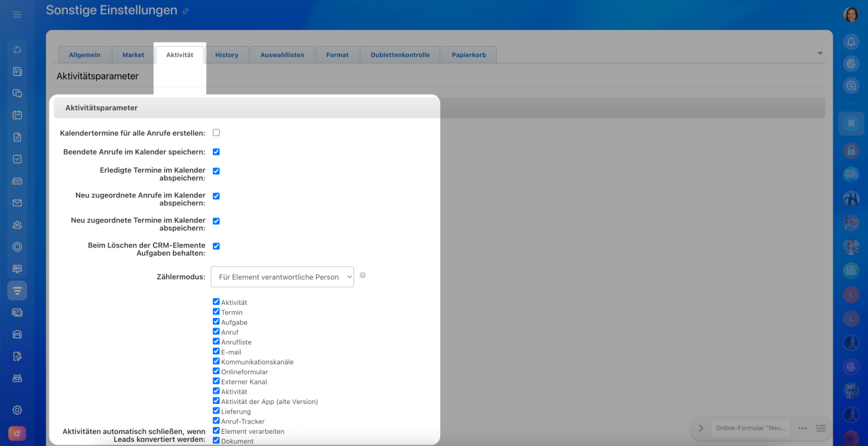Expand the Online-Formular widget chevron

click(x=701, y=428)
